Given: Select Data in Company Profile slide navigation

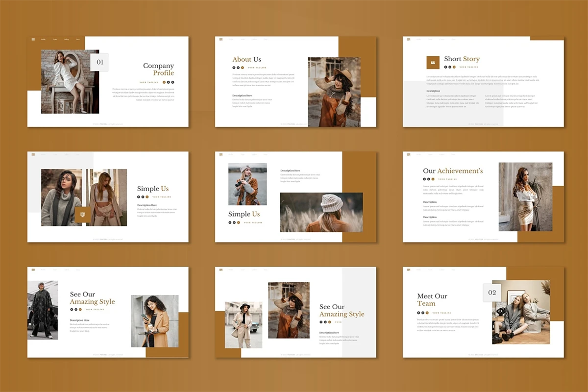Looking at the screenshot, I should pyautogui.click(x=78, y=39).
